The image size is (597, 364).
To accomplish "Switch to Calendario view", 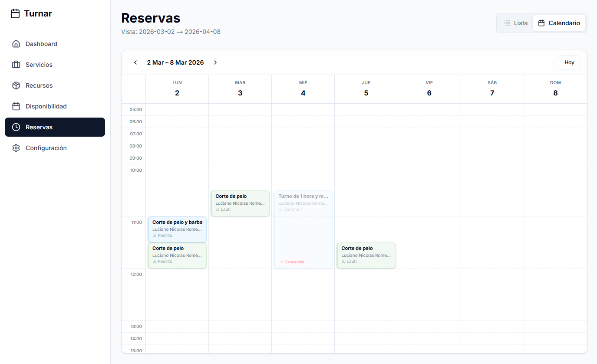I will (x=559, y=23).
